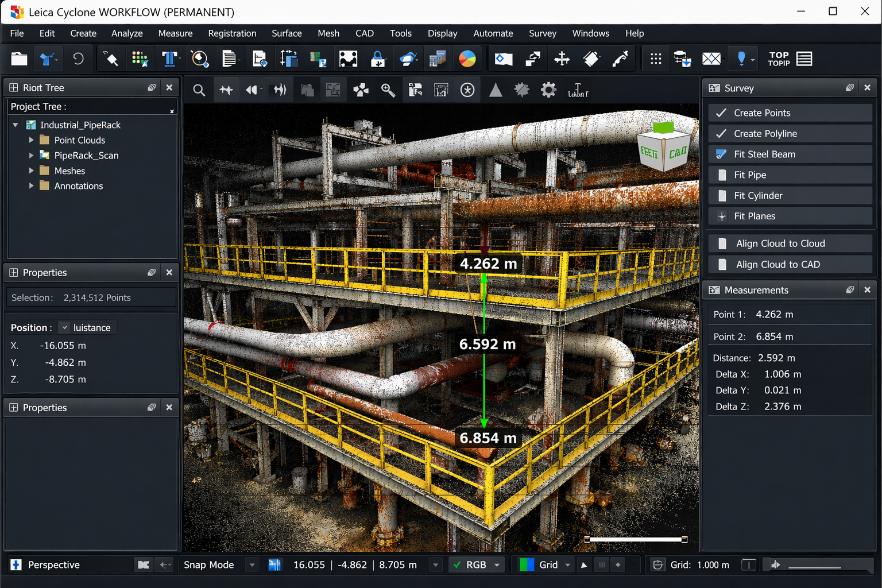This screenshot has width=882, height=588.
Task: Toggle the Align Cloud to CAD checkbox
Action: 723,264
